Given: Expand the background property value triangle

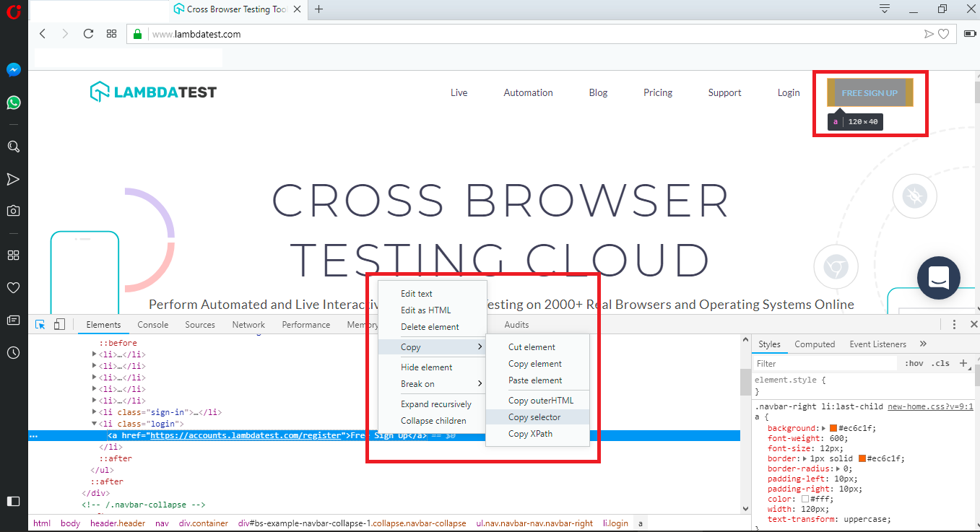Looking at the screenshot, I should [x=824, y=428].
